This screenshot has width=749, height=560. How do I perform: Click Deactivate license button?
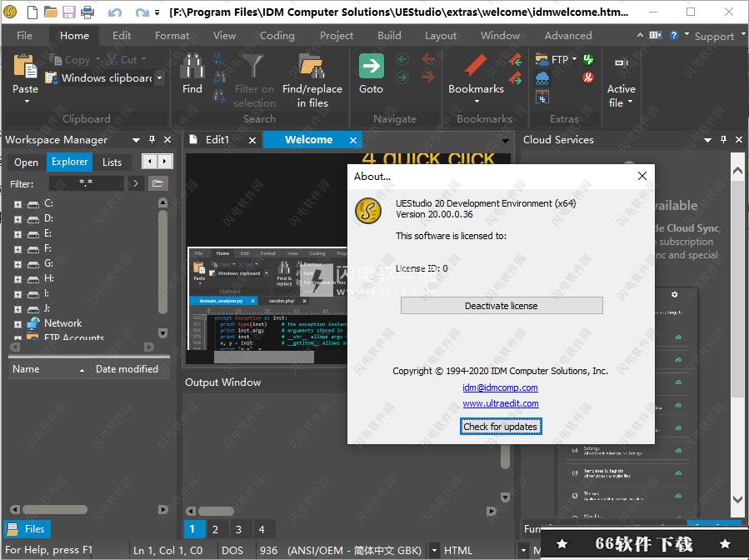[502, 306]
